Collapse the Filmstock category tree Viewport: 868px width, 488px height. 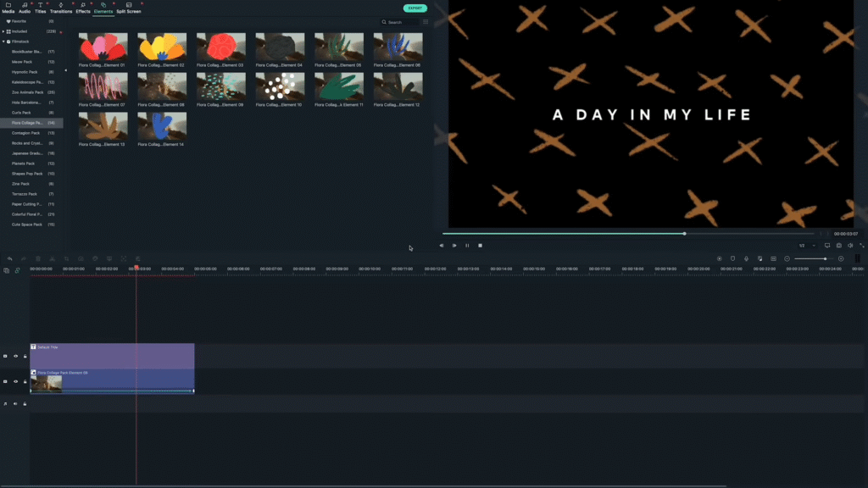(x=3, y=42)
